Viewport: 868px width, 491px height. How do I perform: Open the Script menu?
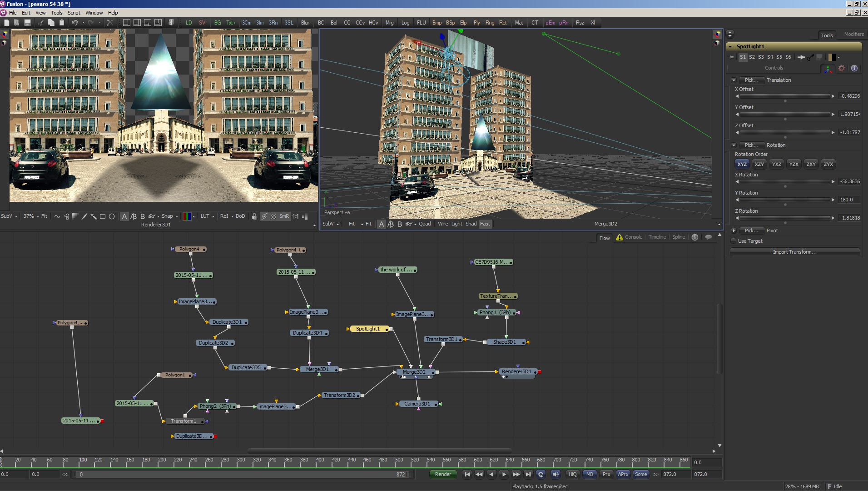pyautogui.click(x=74, y=13)
